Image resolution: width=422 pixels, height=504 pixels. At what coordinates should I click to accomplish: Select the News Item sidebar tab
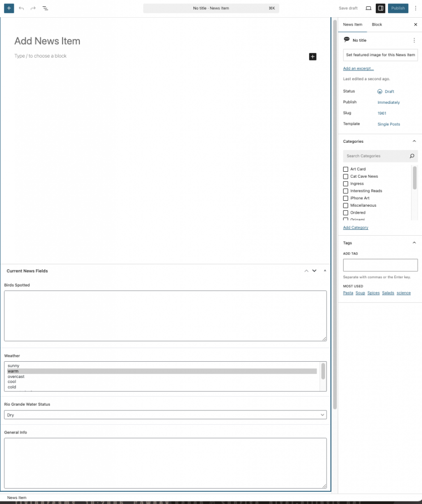pos(353,25)
